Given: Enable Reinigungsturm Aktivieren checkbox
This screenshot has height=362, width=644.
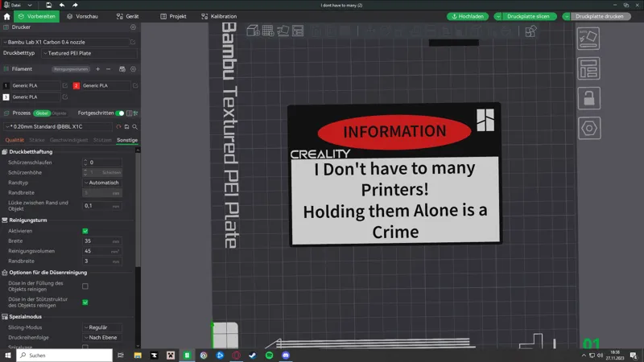Looking at the screenshot, I should click(85, 231).
